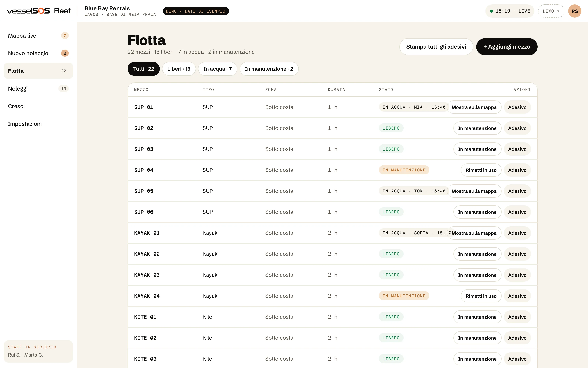This screenshot has height=368, width=588.
Task: Click Adesivo for KAYAK 02
Action: (517, 254)
